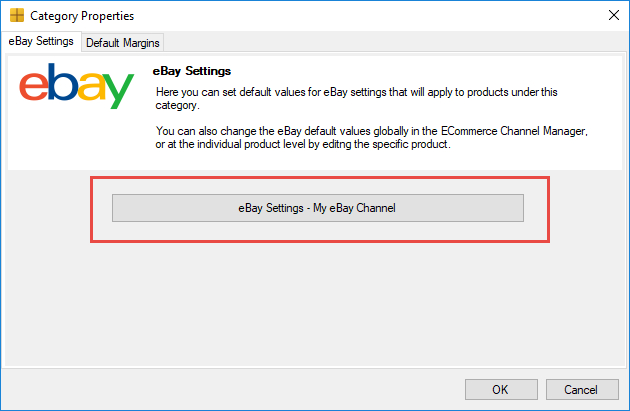Click the resize grip in the dialog corner

(x=624, y=405)
